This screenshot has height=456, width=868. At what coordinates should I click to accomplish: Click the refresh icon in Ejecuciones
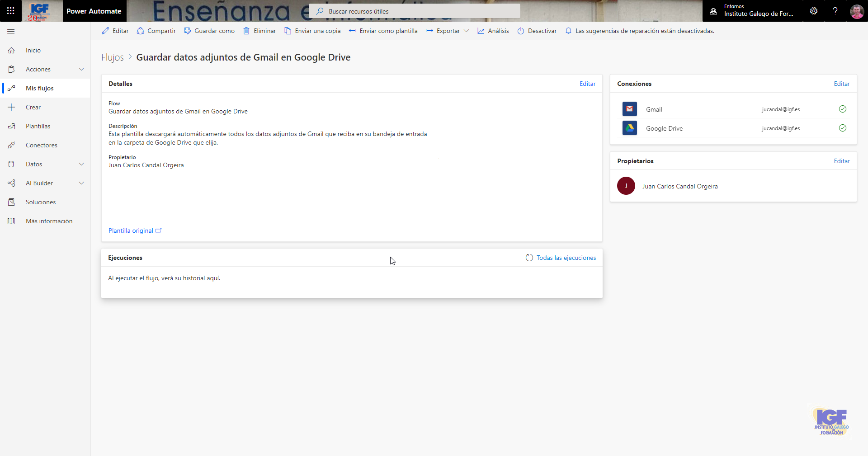pos(529,258)
